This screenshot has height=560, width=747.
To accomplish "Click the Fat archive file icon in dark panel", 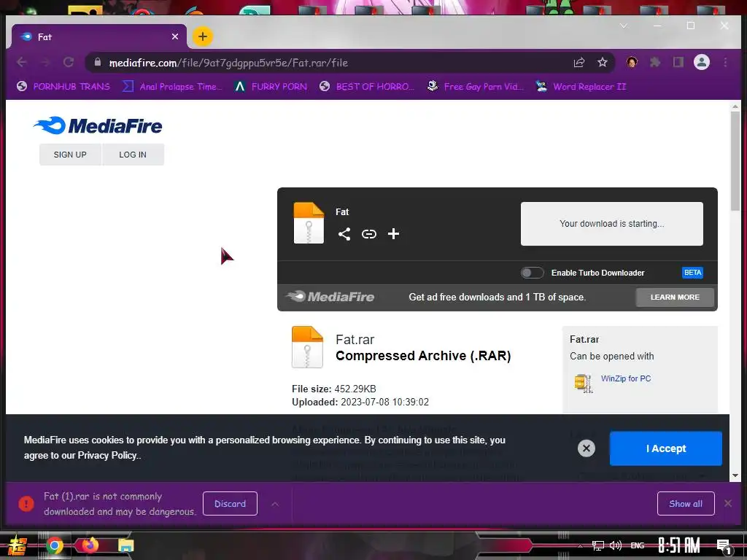I will tap(309, 223).
